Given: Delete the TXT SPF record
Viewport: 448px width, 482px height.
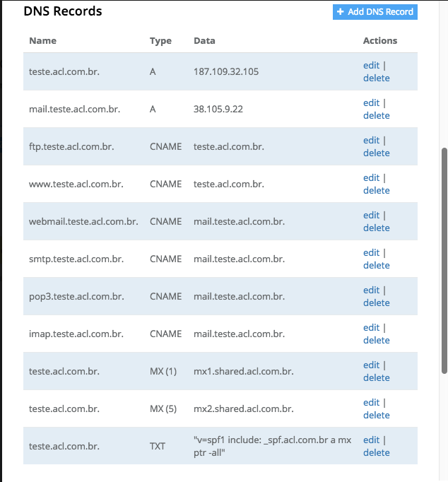Looking at the screenshot, I should (376, 452).
